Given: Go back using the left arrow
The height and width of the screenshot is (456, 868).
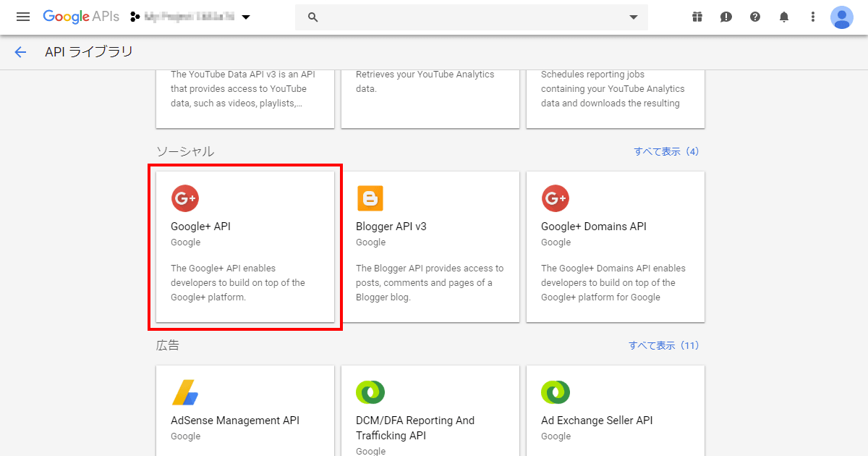Looking at the screenshot, I should (x=20, y=52).
